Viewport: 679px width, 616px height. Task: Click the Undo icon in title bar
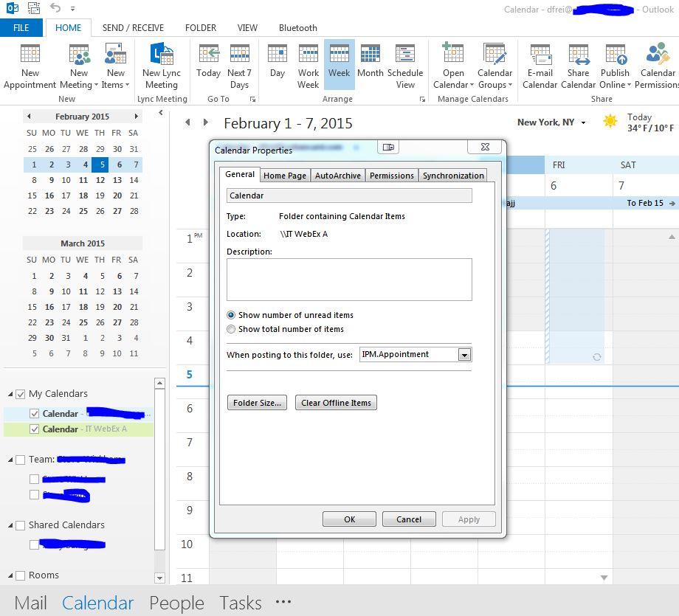[x=55, y=8]
